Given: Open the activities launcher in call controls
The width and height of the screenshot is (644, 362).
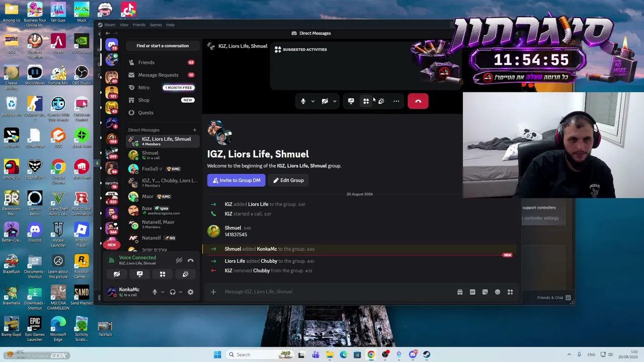Looking at the screenshot, I should 366,101.
